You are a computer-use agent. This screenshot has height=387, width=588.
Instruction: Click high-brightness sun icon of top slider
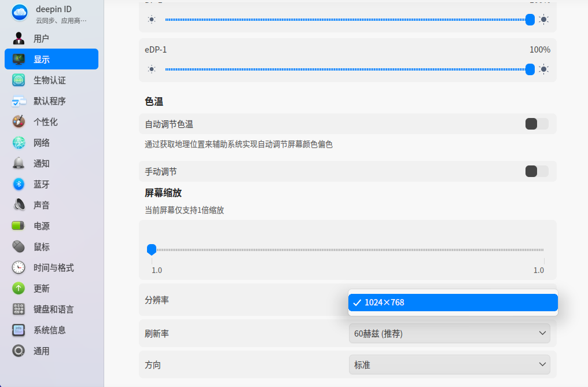pos(544,20)
